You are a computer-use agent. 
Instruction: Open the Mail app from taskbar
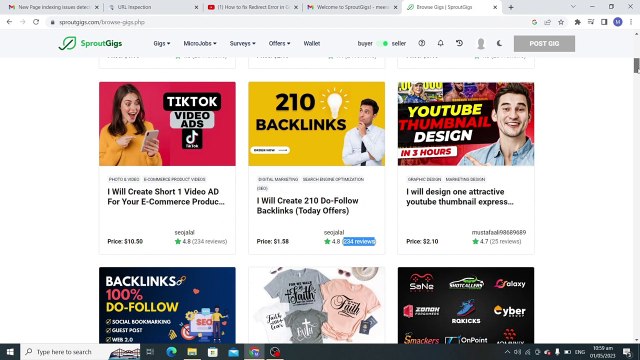(233, 352)
